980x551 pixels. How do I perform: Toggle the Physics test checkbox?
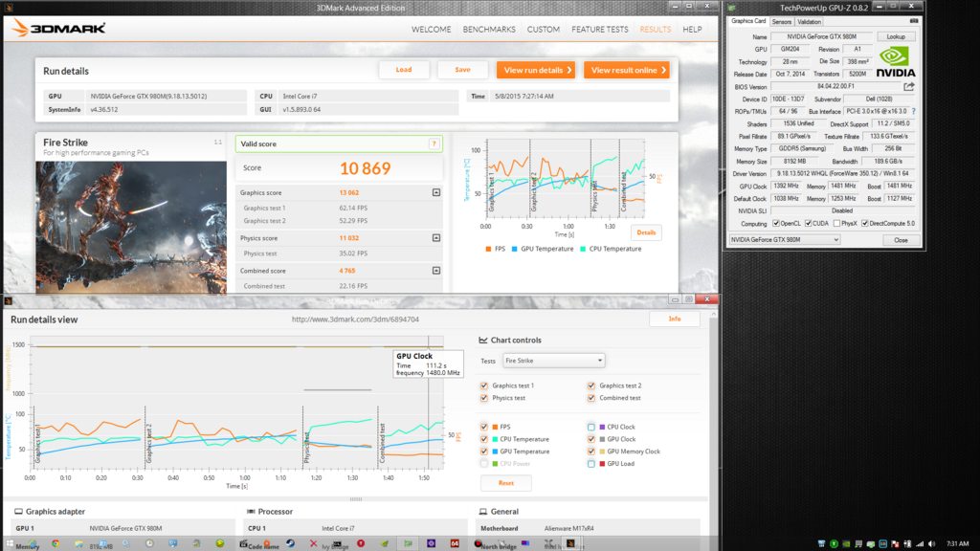[483, 397]
